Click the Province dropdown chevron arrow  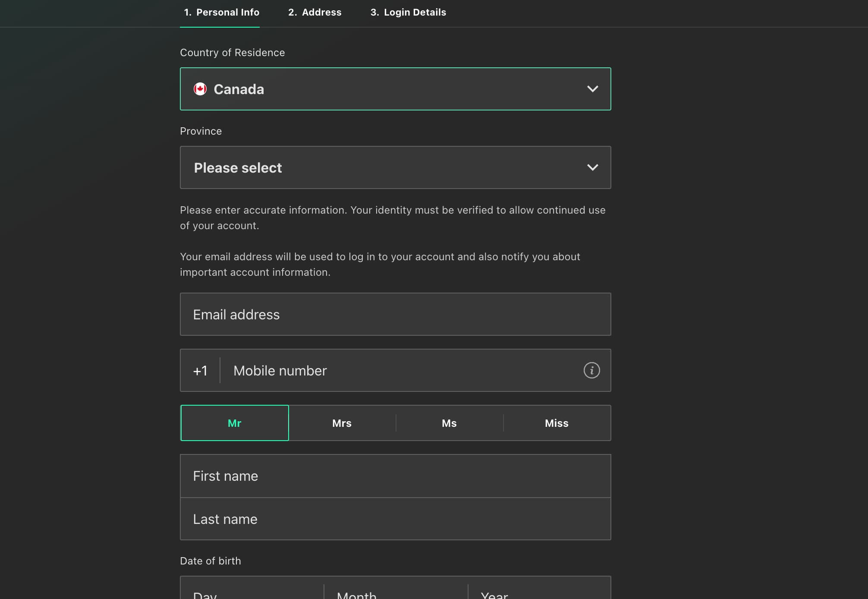(x=592, y=167)
